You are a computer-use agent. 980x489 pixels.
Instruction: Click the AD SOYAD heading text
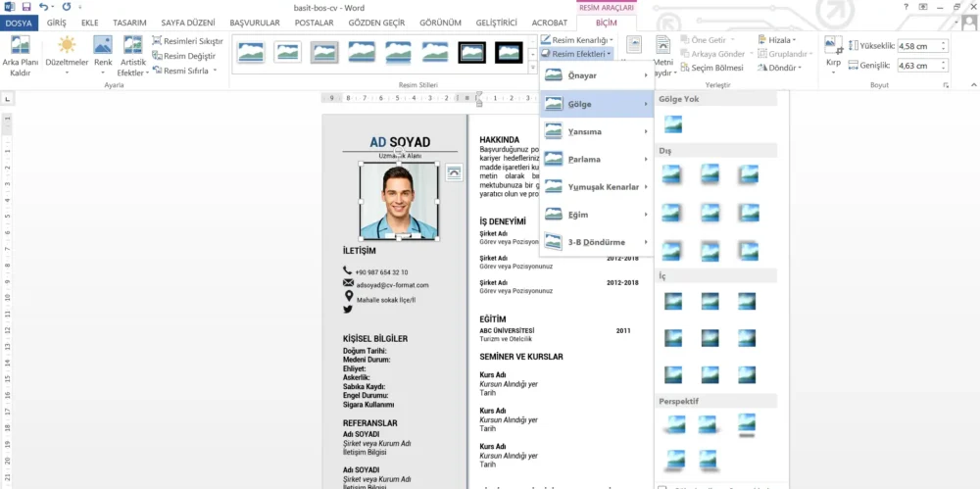pos(400,142)
